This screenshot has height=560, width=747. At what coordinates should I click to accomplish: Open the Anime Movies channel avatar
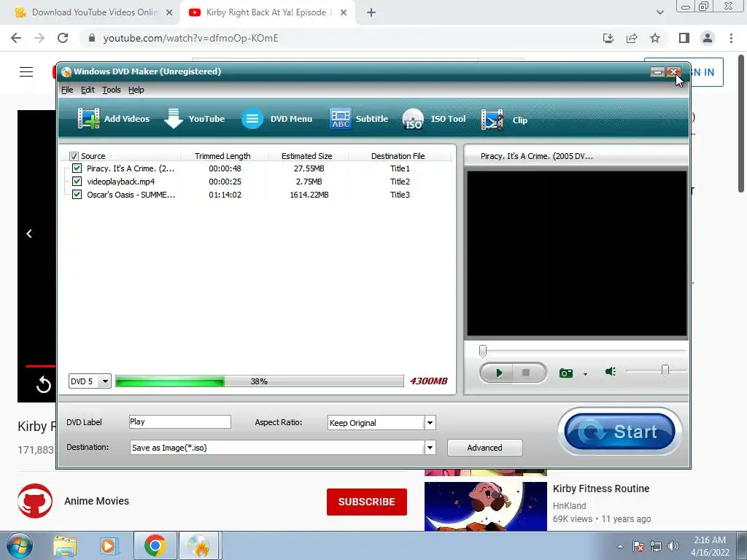[x=35, y=500]
